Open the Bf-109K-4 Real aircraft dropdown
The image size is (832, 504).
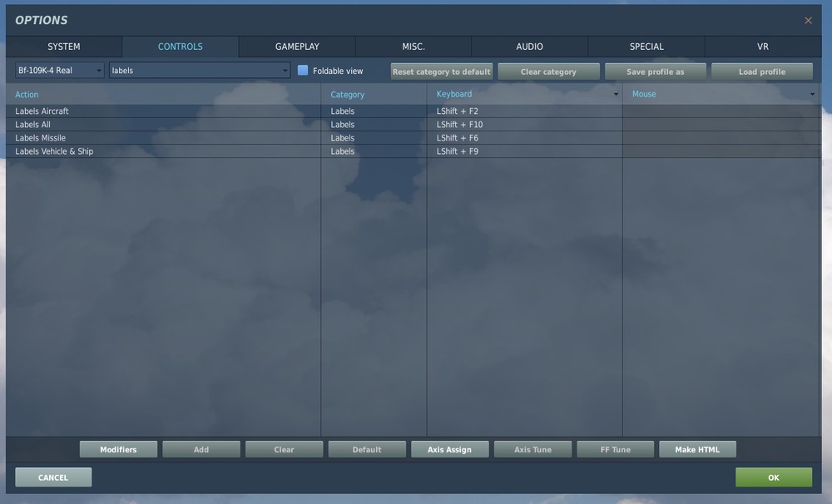pyautogui.click(x=59, y=71)
